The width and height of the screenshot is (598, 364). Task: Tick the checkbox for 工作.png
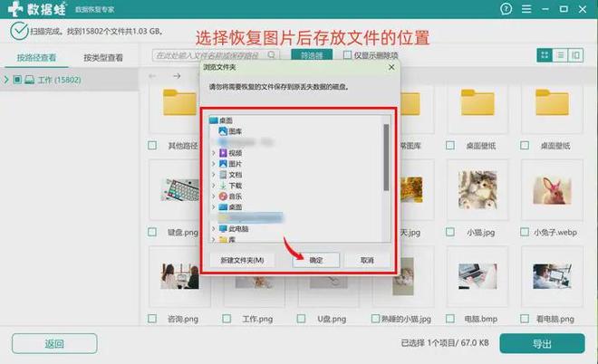[x=227, y=319]
